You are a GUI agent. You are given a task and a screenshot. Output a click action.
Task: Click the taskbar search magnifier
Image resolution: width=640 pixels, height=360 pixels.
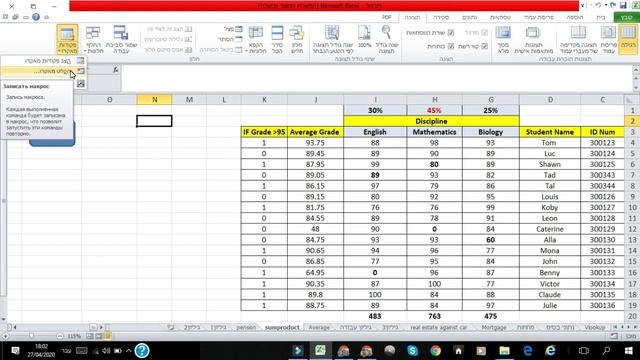pos(607,350)
